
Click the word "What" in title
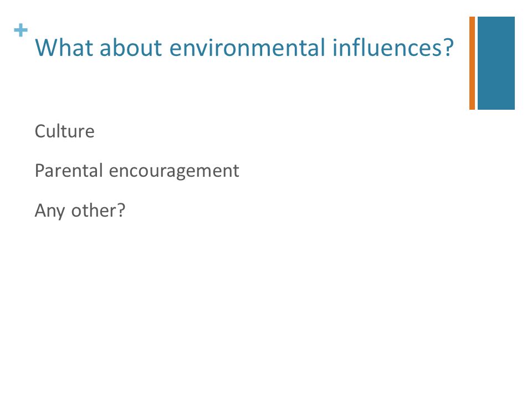64,48
